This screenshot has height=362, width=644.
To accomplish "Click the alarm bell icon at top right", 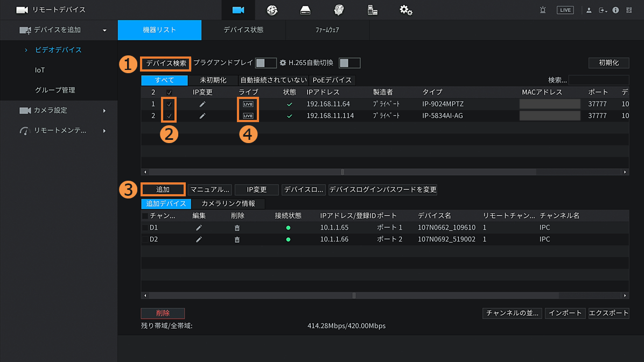I will pyautogui.click(x=543, y=10).
